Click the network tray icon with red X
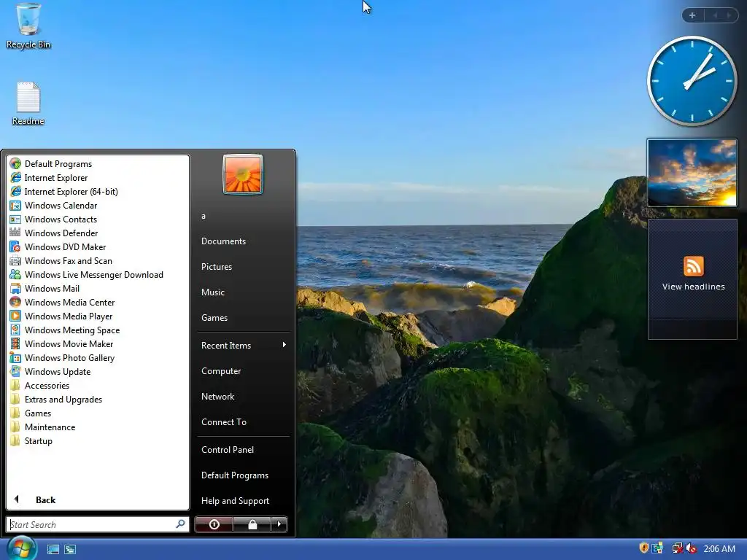This screenshot has width=747, height=560. point(676,548)
